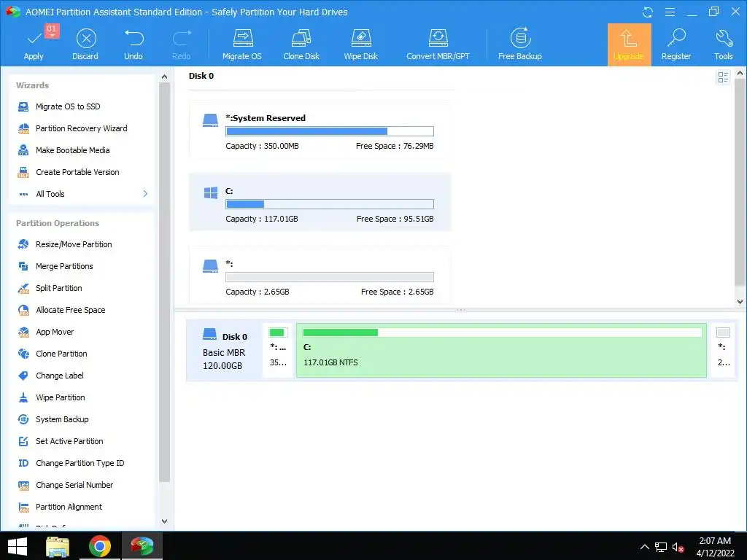This screenshot has width=747, height=560.
Task: Open the Migrate OS tool in toolbar
Action: point(242,44)
